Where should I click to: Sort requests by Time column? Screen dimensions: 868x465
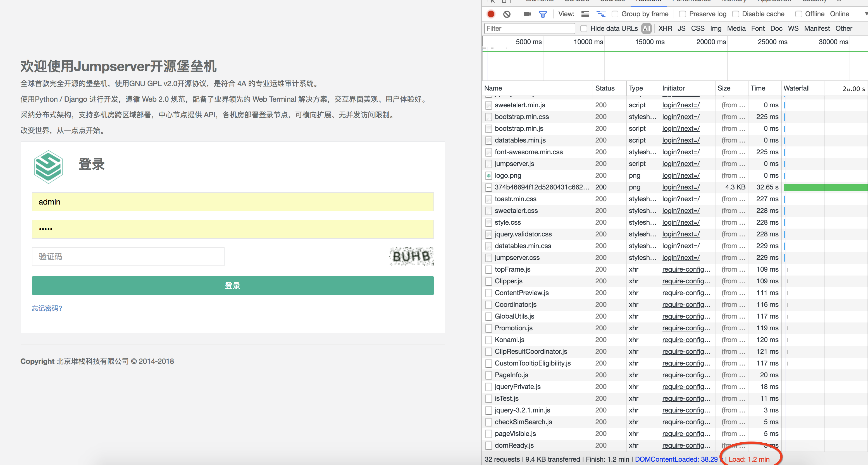coord(764,88)
